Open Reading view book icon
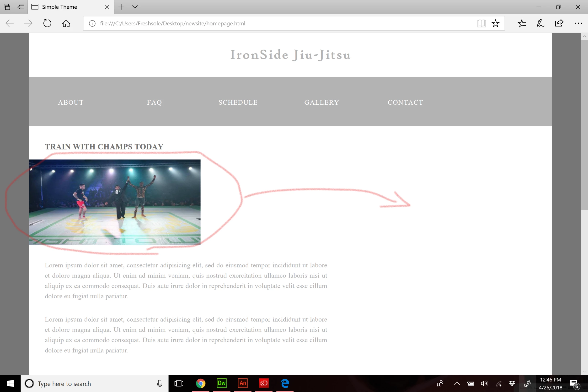The height and width of the screenshot is (392, 588). [x=481, y=23]
